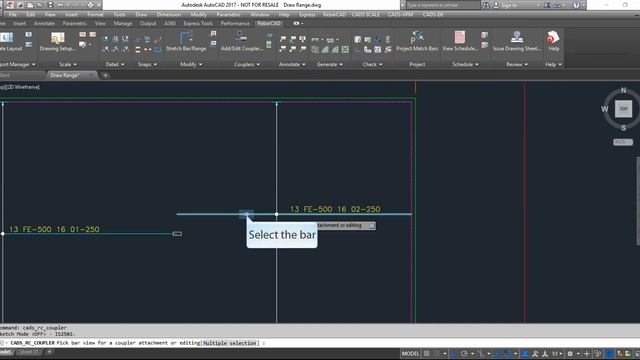Click the Issue Drawing Sheet button
The image size is (640, 360).
click(x=517, y=42)
